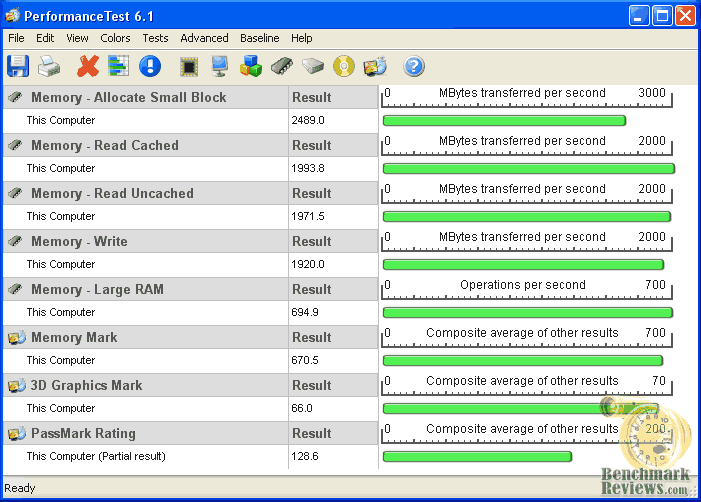Viewport: 701px width, 502px height.
Task: Open the Colors menu
Action: [115, 38]
